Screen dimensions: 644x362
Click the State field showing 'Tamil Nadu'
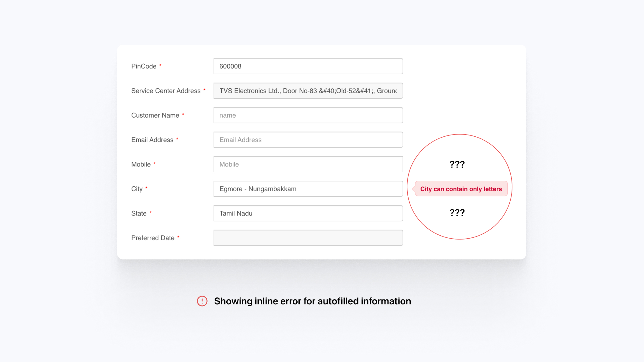coord(308,213)
